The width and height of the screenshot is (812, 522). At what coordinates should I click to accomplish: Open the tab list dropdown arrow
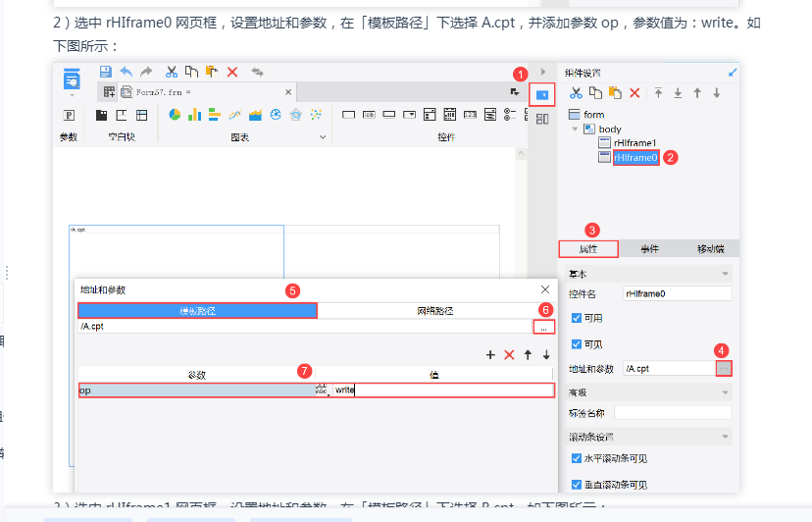pyautogui.click(x=515, y=92)
